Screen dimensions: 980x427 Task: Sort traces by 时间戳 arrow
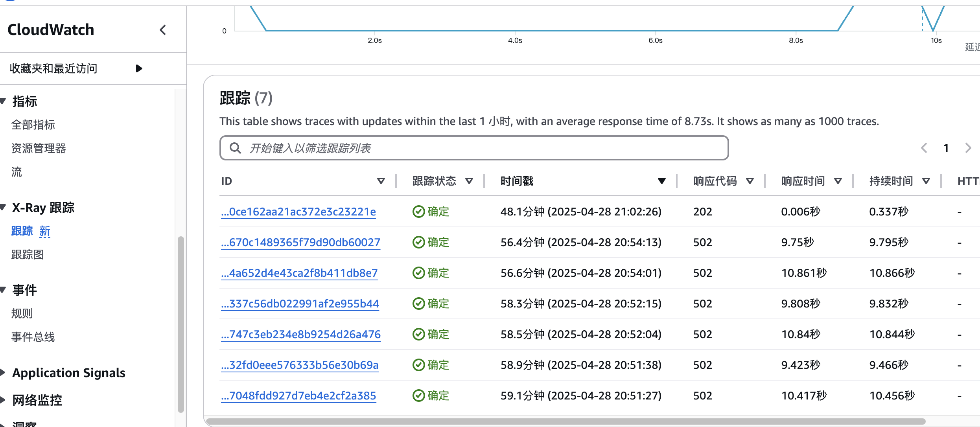(661, 181)
